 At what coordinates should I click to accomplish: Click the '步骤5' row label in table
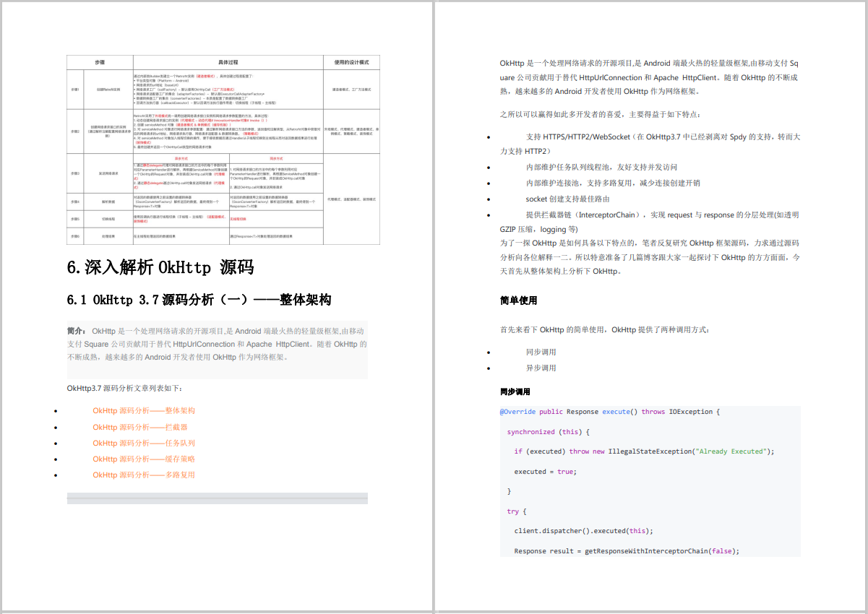tap(75, 218)
